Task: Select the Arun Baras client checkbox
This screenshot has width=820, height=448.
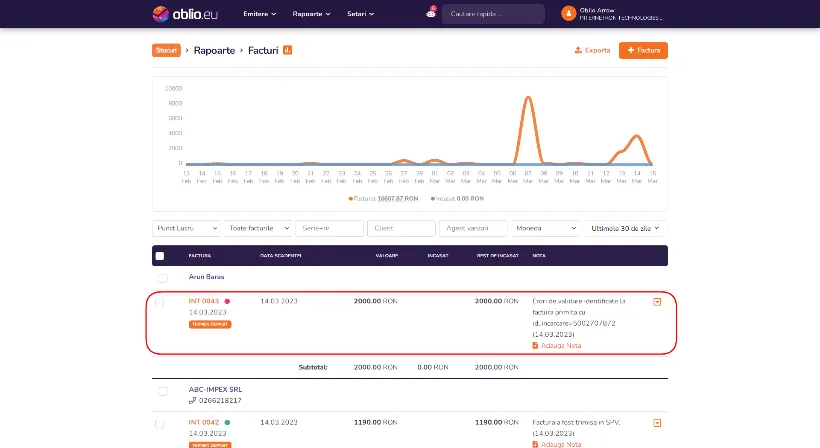Action: coord(160,276)
